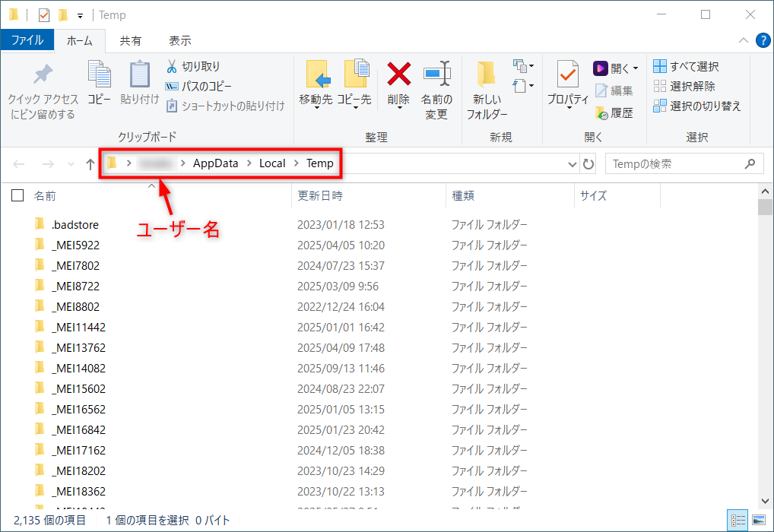Open the File (ファイル) menu tab
Image resolution: width=774 pixels, height=532 pixels.
27,40
